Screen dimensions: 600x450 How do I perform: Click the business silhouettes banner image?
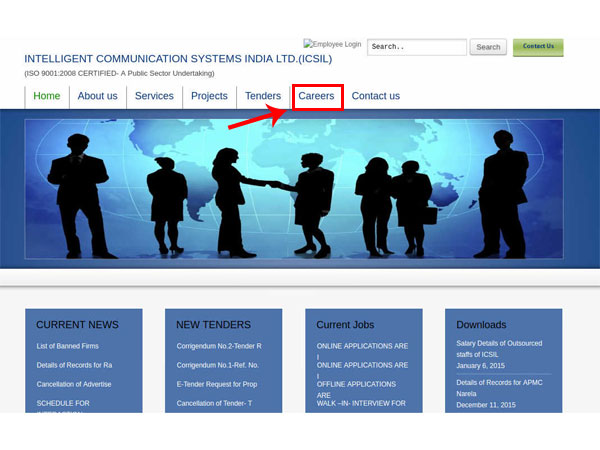pyautogui.click(x=293, y=189)
